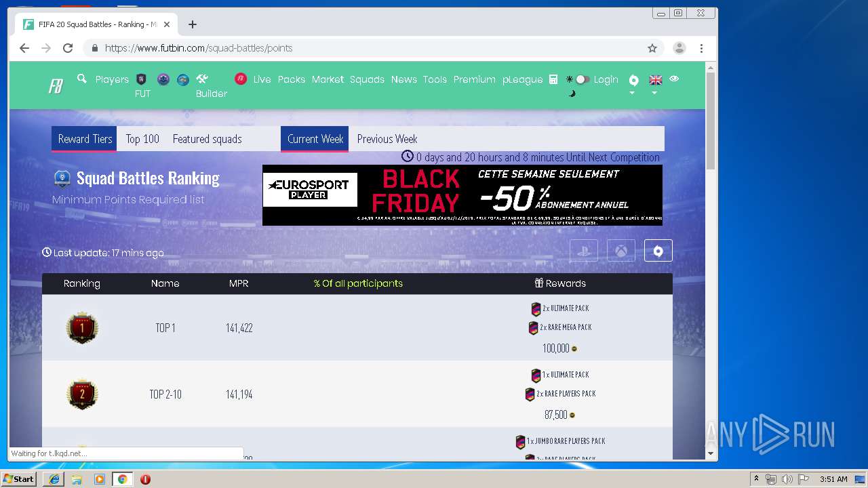Select the Reward Tiers tab

(84, 138)
